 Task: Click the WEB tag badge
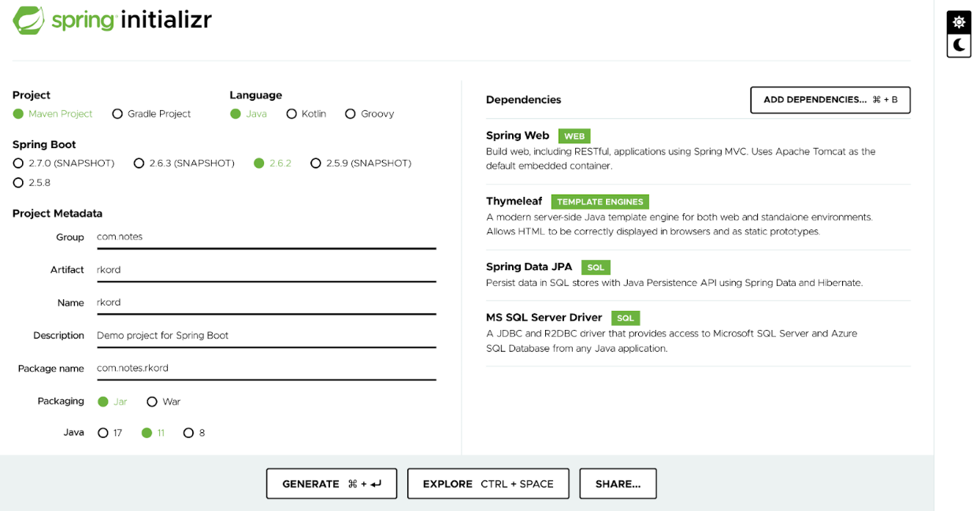(x=574, y=136)
